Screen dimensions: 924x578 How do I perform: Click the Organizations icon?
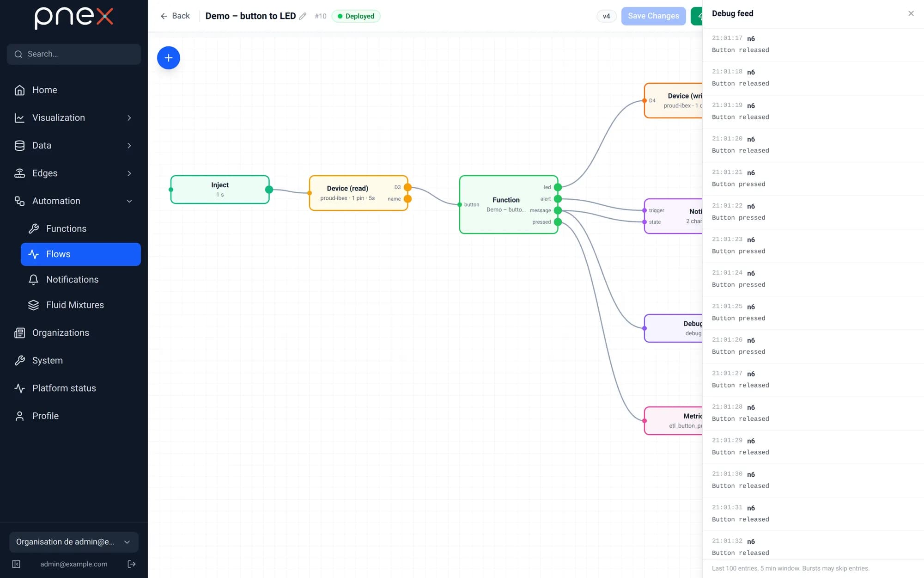tap(19, 333)
